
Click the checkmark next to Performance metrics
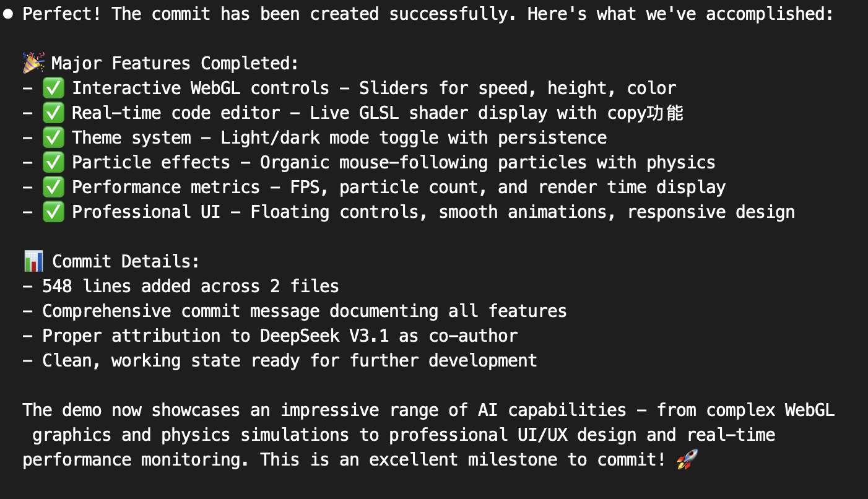(53, 187)
